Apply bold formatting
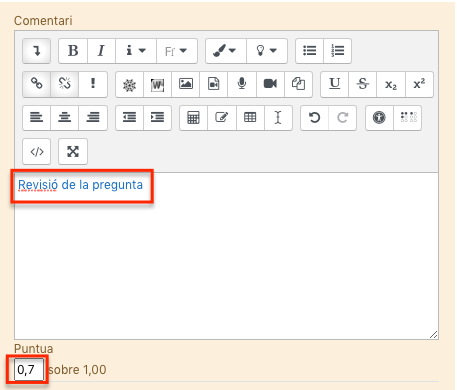The width and height of the screenshot is (457, 390). 73,51
